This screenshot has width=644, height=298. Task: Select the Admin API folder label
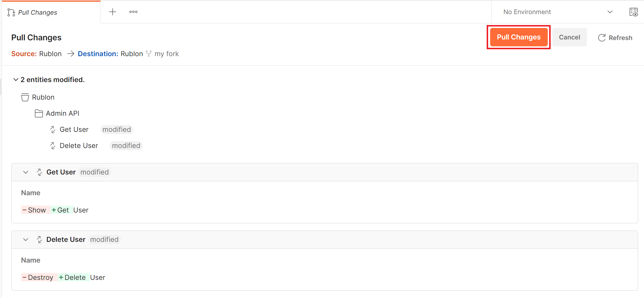[63, 113]
